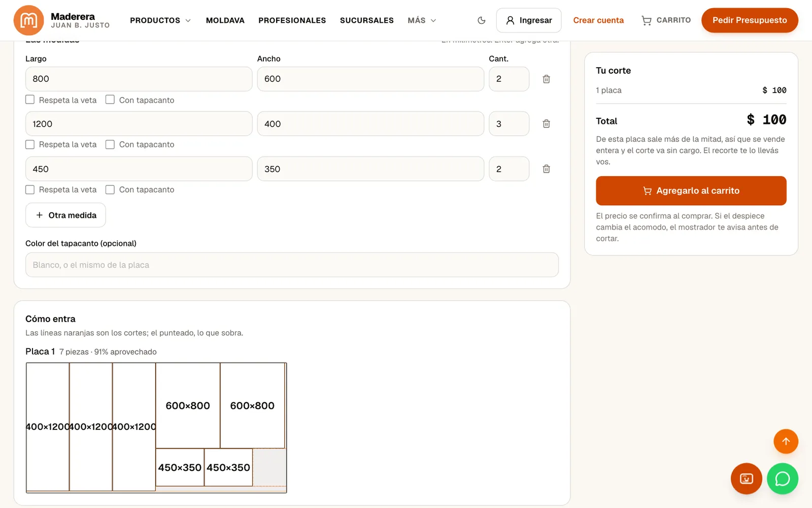Tick Con tapacanto for 450 row
The image size is (812, 508).
(x=110, y=189)
